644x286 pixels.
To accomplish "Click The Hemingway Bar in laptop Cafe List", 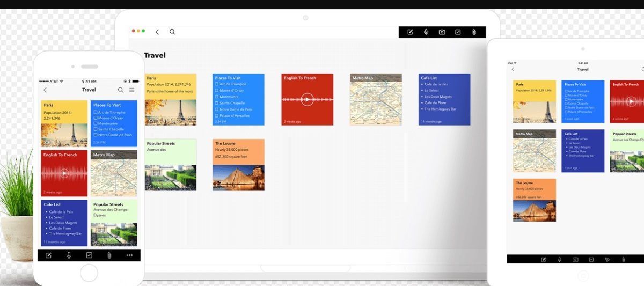I will tap(440, 109).
